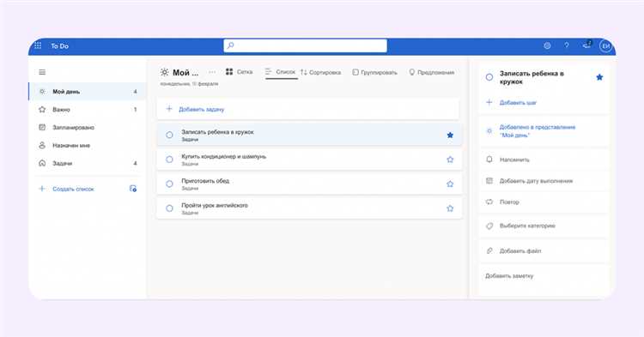
Task: Open help question mark icon
Action: 567,45
